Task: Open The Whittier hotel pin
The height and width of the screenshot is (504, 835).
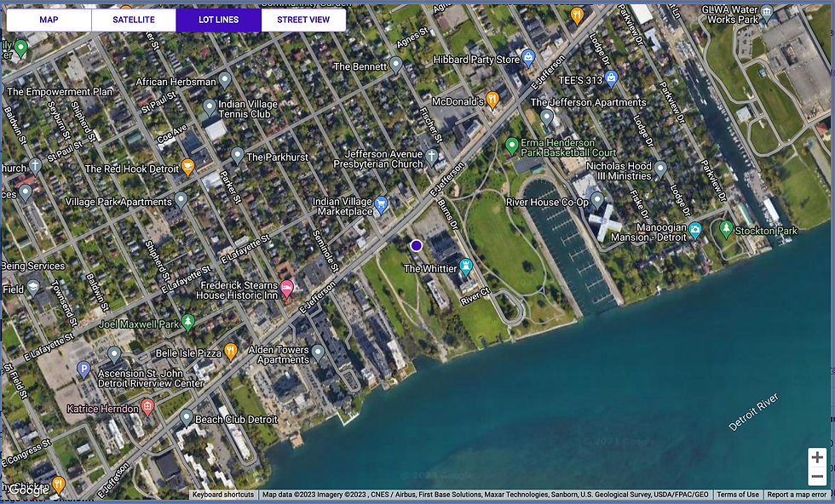Action: [466, 267]
